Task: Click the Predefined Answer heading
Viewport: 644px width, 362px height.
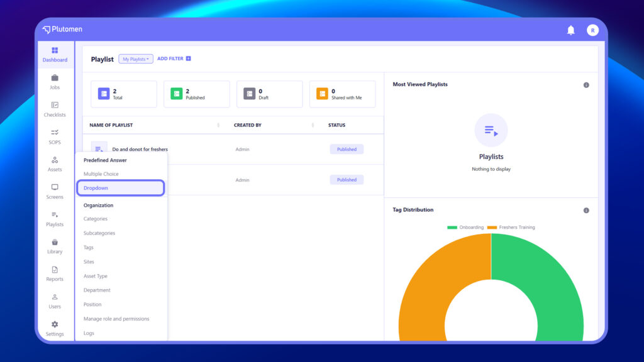Action: pos(105,160)
